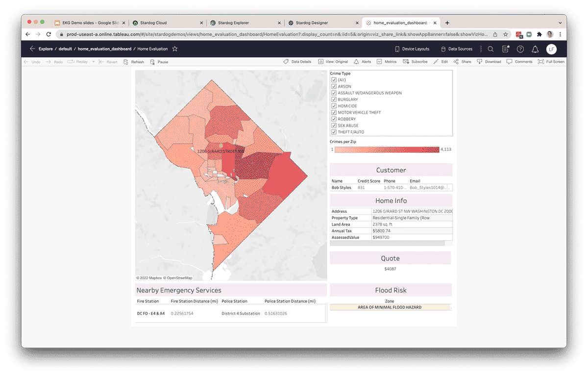
Task: Open the Data Sources menu
Action: (x=457, y=49)
